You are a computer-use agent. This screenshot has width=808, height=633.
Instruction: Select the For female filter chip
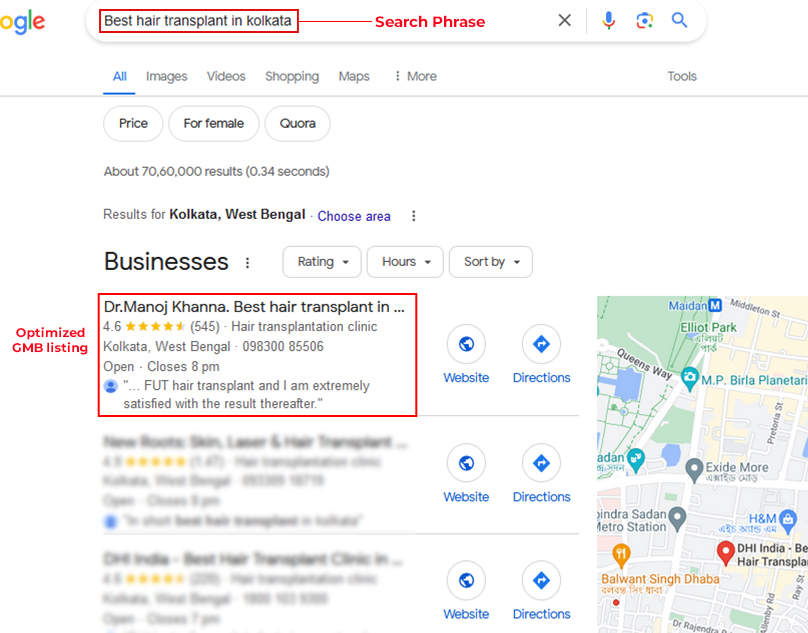(214, 124)
